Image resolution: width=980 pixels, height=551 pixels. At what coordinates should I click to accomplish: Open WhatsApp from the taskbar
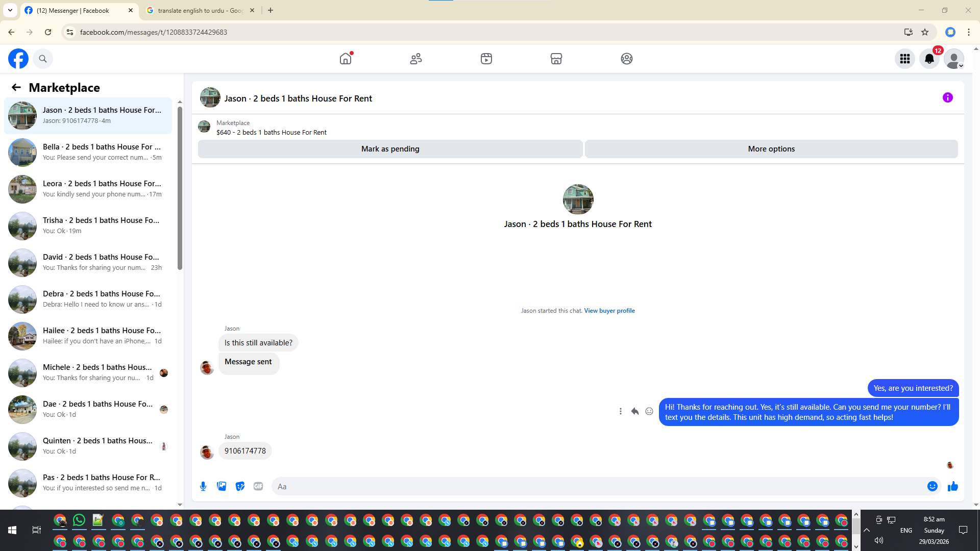(x=79, y=520)
